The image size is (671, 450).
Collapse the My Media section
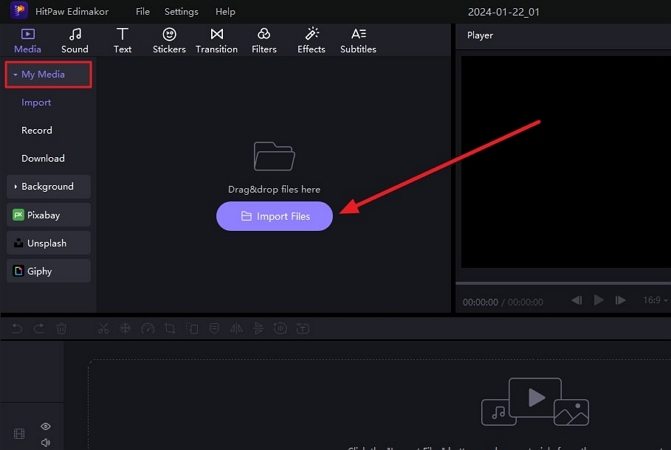pyautogui.click(x=48, y=74)
